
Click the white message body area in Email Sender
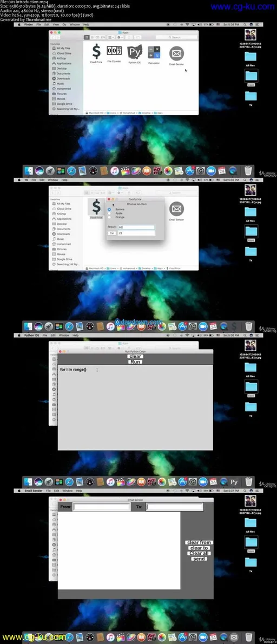pyautogui.click(x=119, y=551)
